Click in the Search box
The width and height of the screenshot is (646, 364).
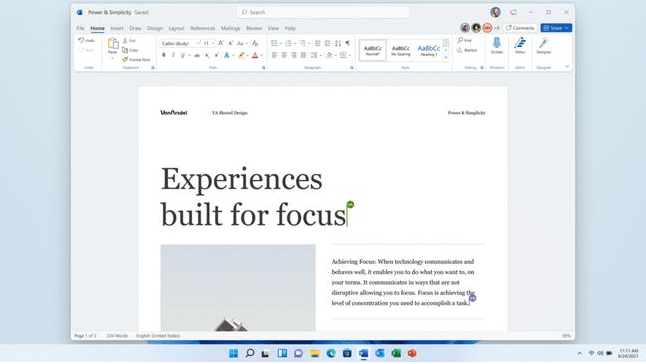tap(323, 12)
